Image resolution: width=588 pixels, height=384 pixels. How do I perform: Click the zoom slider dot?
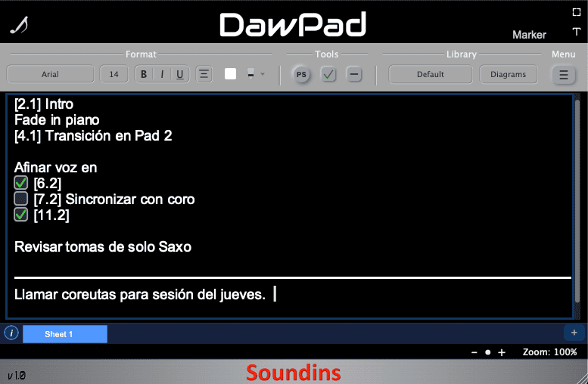pos(488,352)
